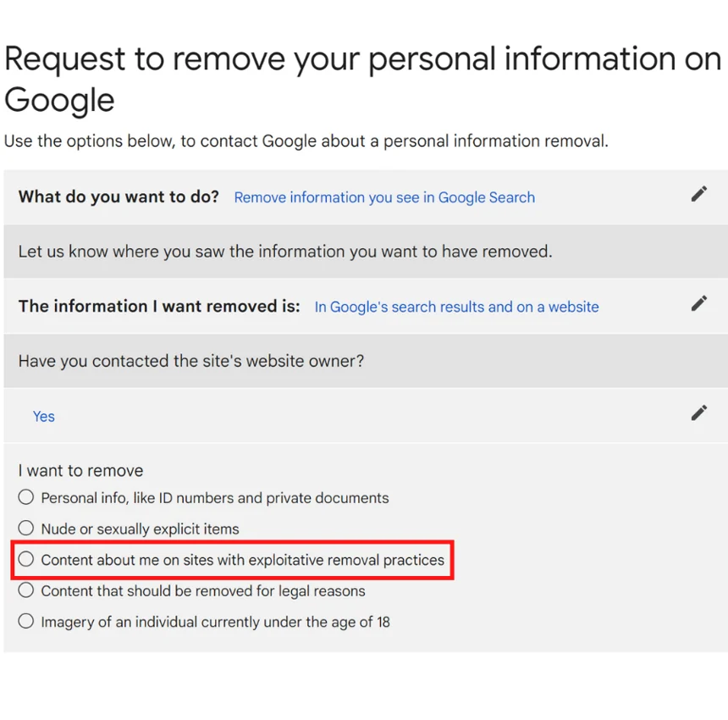This screenshot has width=728, height=720.
Task: Click the pencil icon beside 'The information I want removed is'
Action: [x=698, y=304]
